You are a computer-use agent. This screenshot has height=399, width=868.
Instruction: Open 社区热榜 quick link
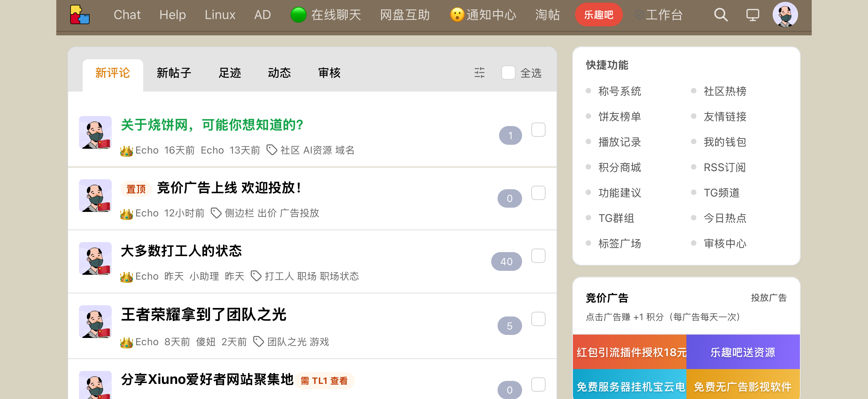pyautogui.click(x=725, y=91)
